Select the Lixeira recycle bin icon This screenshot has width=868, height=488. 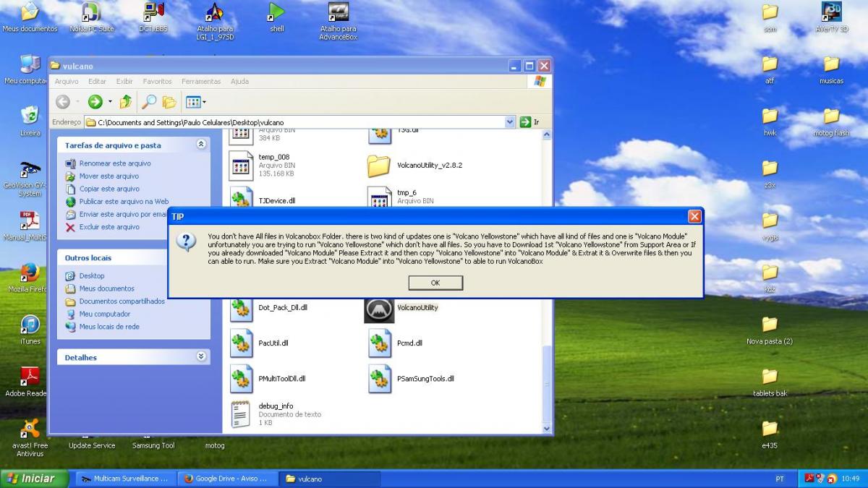tap(30, 121)
